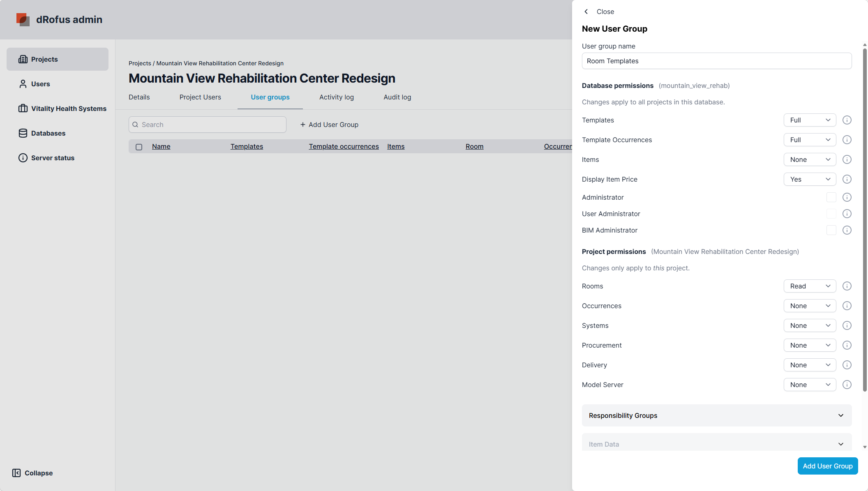Open Server status in the sidebar
Screen dimensions: 868x491
click(58, 158)
